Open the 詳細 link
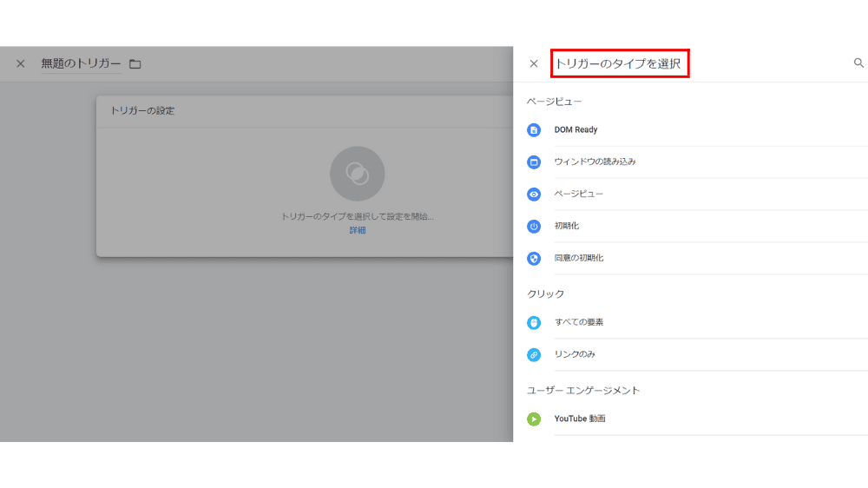 point(357,230)
